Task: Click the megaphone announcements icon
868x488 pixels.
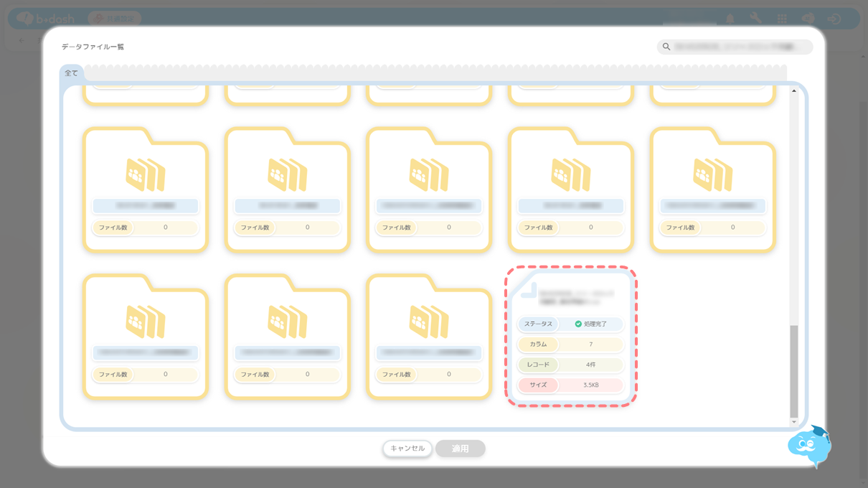Action: tap(808, 19)
